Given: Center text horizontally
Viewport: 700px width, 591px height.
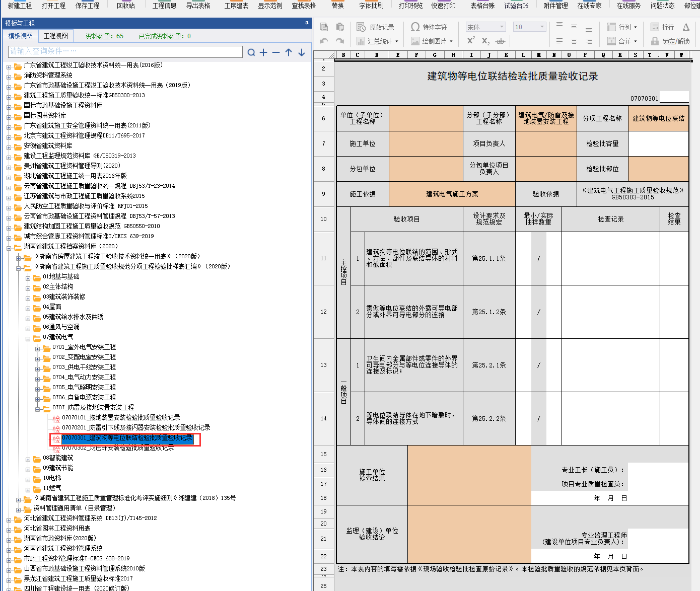Looking at the screenshot, I should tap(574, 41).
